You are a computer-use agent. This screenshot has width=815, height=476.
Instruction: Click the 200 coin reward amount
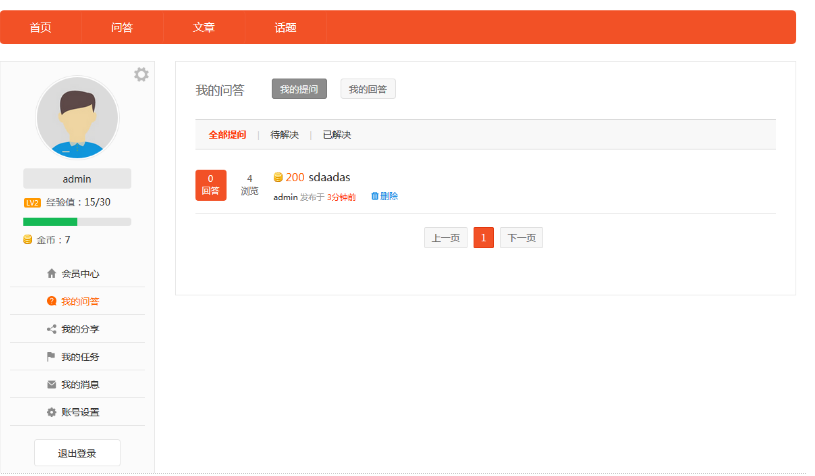click(x=295, y=177)
